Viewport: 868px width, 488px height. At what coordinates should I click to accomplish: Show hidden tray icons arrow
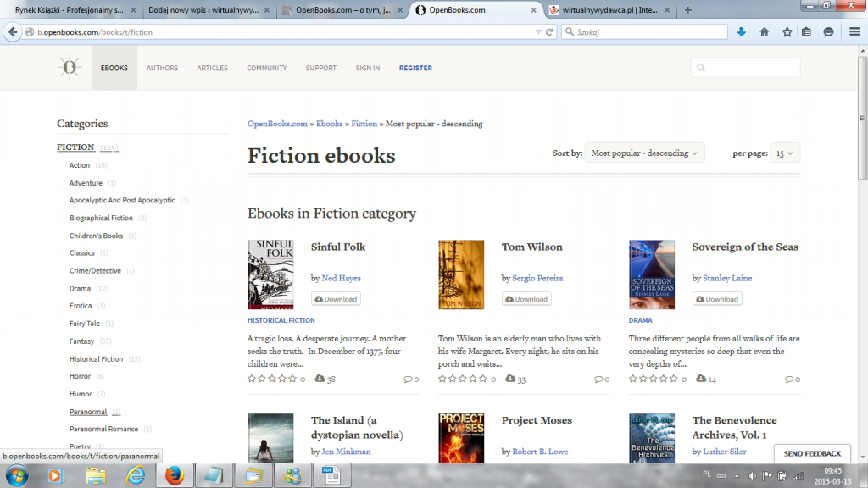point(737,476)
